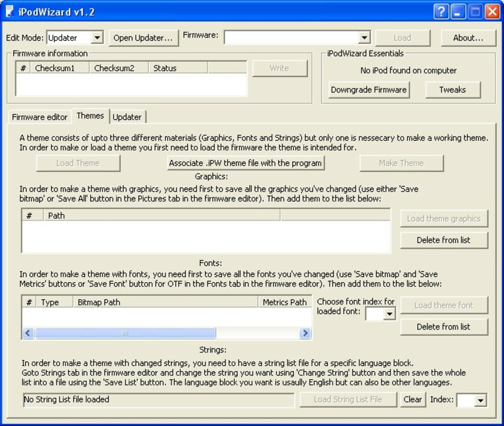Click the left arrow of the fonts scrollbar
The image size is (504, 426).
27,332
